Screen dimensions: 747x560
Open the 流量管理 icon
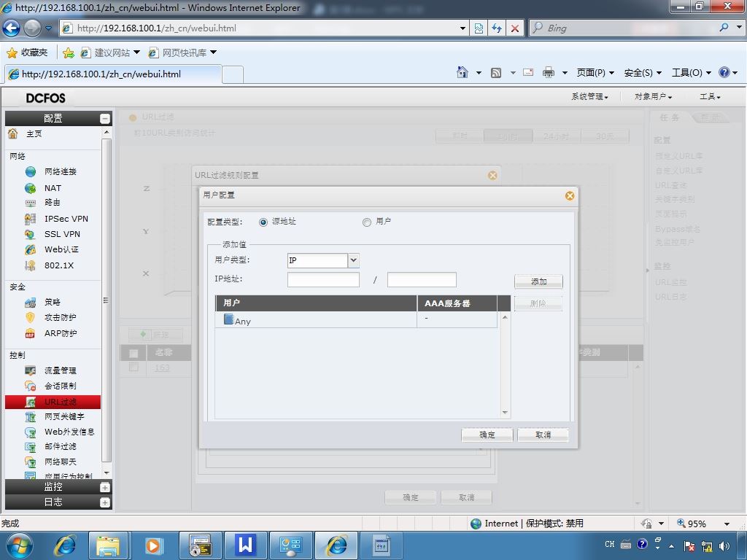(x=31, y=370)
